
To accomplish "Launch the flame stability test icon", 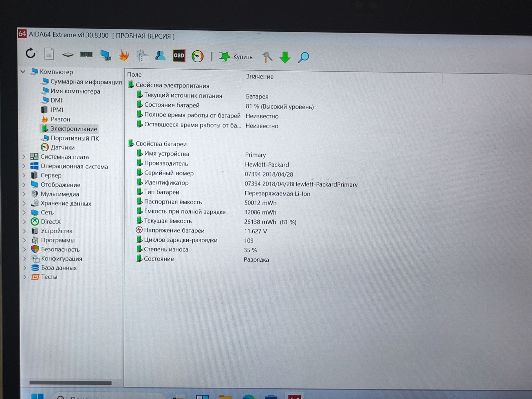I will [x=124, y=55].
